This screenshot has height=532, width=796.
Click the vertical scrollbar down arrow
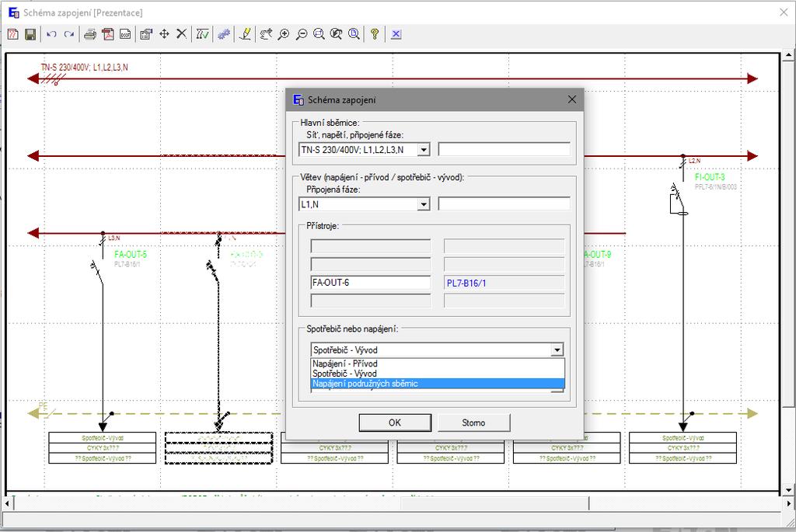pos(788,490)
